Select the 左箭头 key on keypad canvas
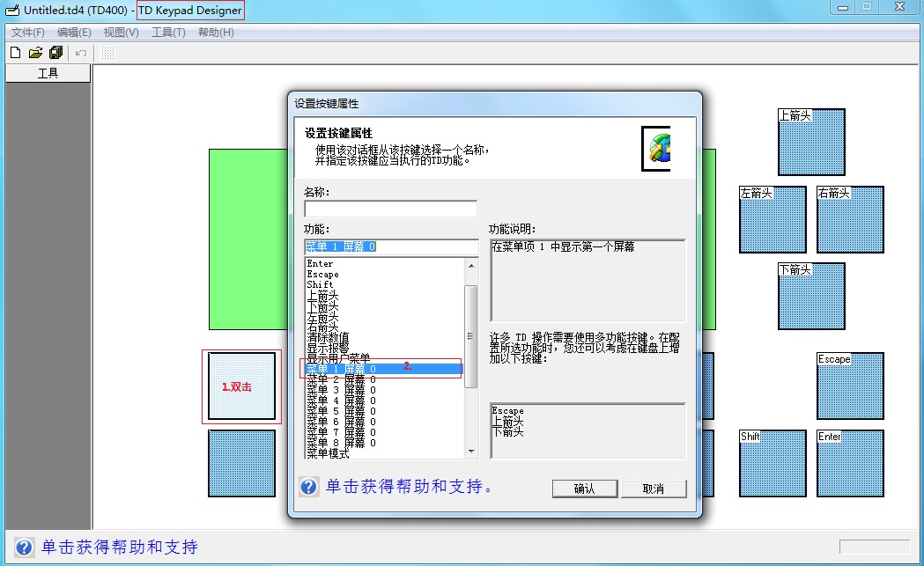This screenshot has width=924, height=566. pyautogui.click(x=772, y=220)
